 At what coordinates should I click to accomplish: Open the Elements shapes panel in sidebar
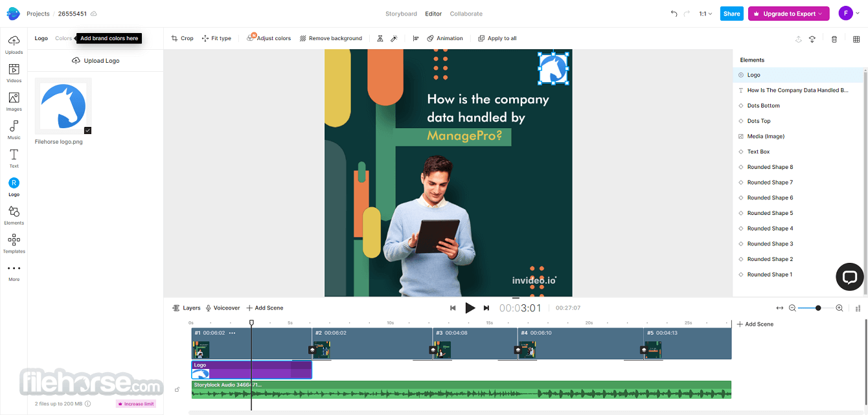pyautogui.click(x=14, y=215)
